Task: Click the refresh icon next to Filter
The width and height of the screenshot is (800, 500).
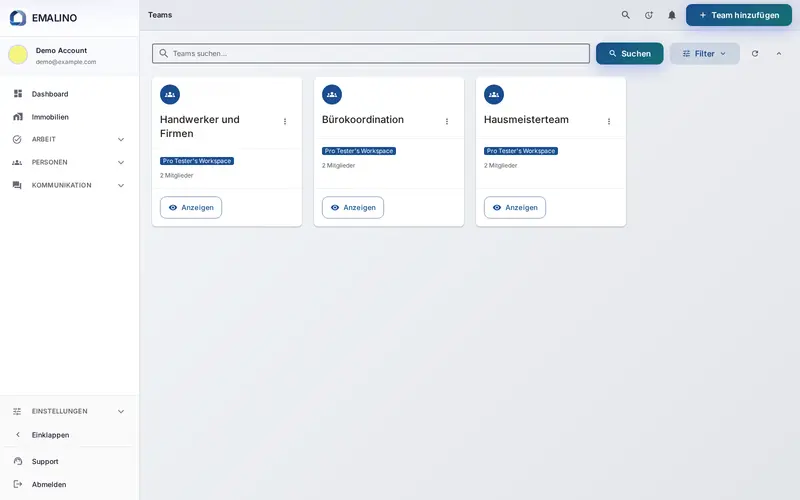Action: [755, 54]
